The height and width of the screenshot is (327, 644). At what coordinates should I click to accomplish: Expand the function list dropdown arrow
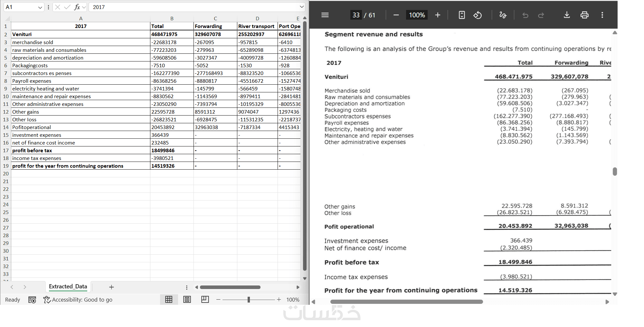(x=84, y=7)
